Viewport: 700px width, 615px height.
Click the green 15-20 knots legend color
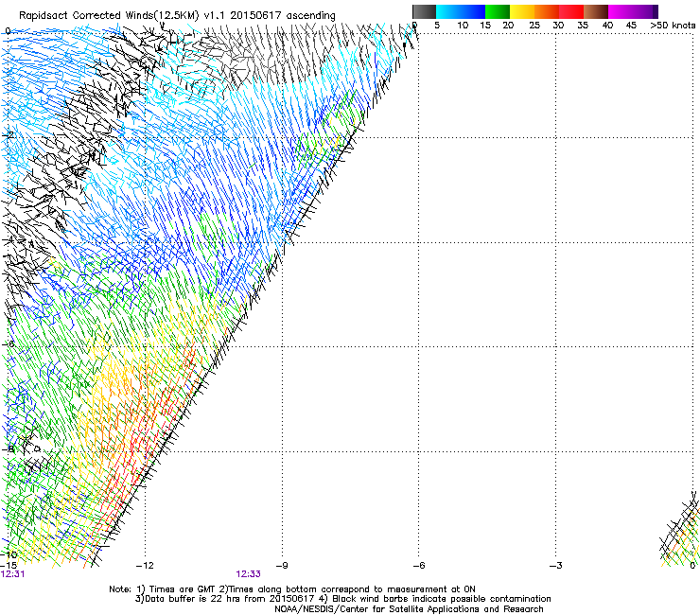point(498,11)
